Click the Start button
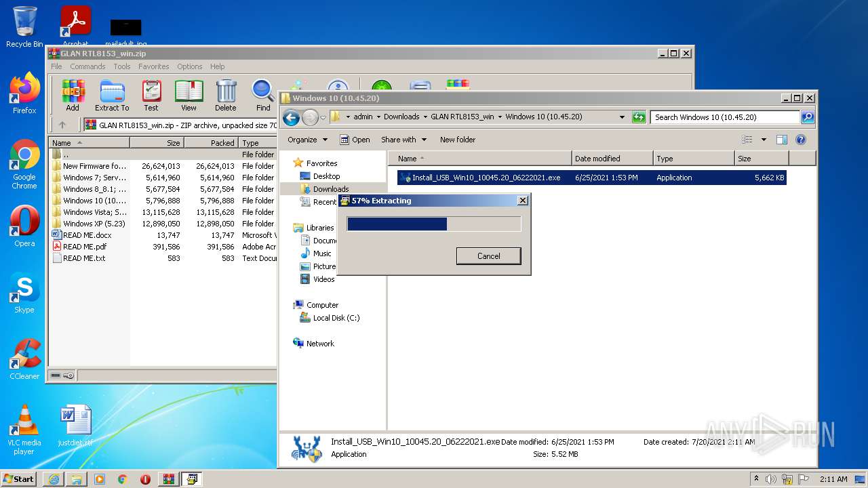This screenshot has width=868, height=488. [19, 479]
